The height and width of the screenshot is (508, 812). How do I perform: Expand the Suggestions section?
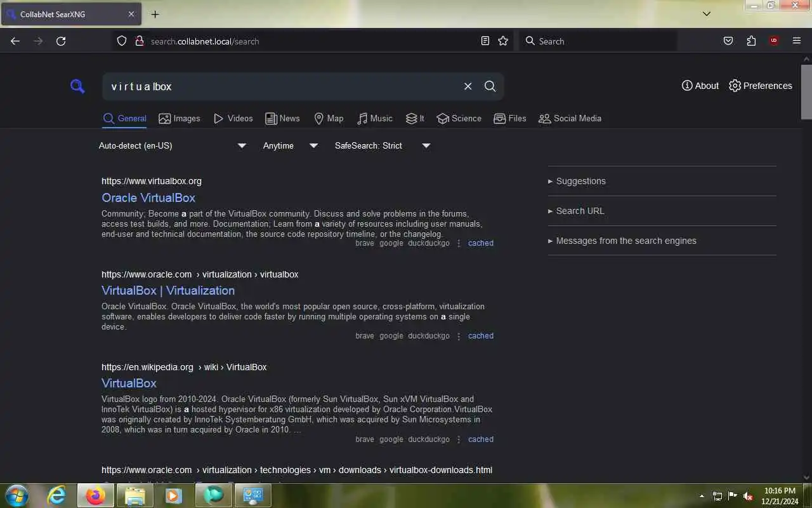click(x=662, y=181)
